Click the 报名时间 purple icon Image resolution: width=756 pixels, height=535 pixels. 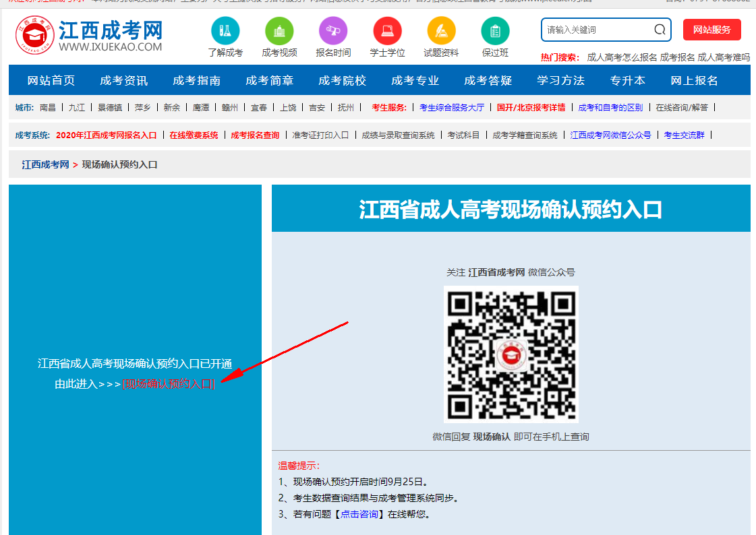point(333,31)
